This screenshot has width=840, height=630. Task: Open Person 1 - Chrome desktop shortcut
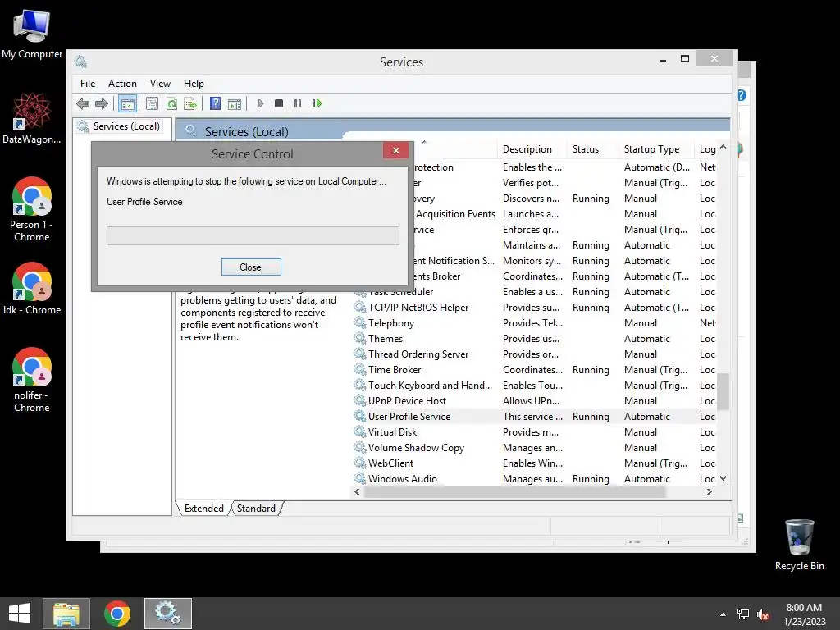pos(32,209)
